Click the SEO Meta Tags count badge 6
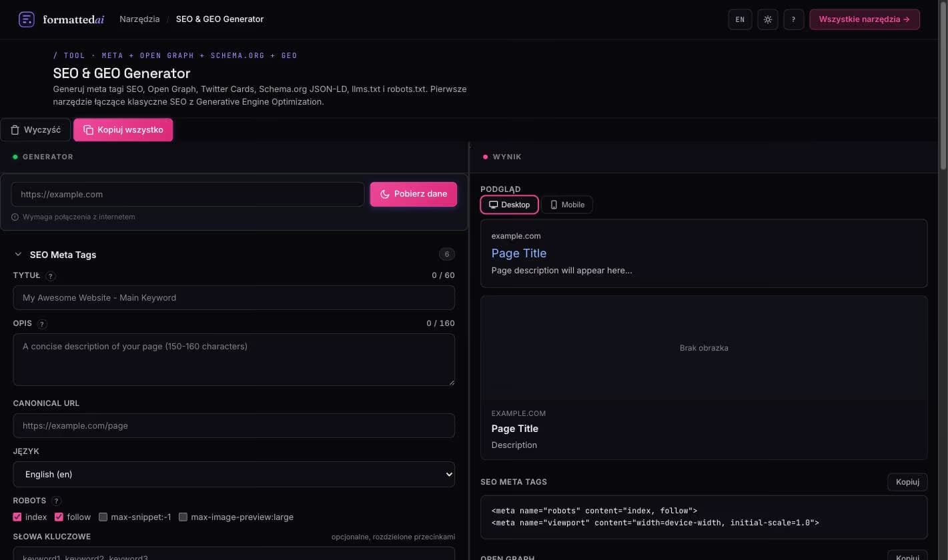The width and height of the screenshot is (948, 560). (x=447, y=254)
